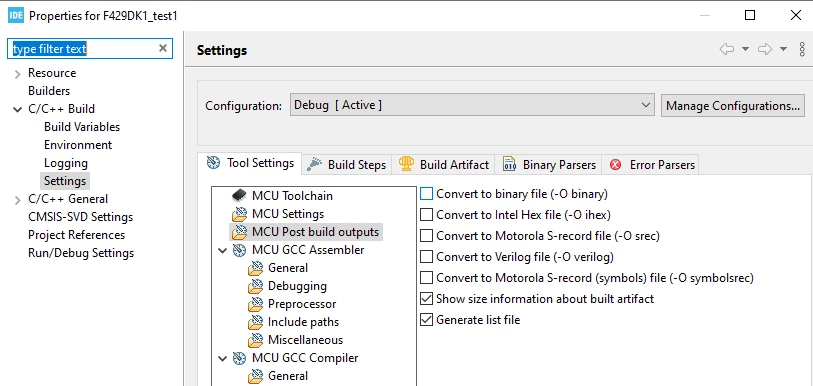Go forward with the right arrow icon
The width and height of the screenshot is (813, 386).
pyautogui.click(x=765, y=49)
